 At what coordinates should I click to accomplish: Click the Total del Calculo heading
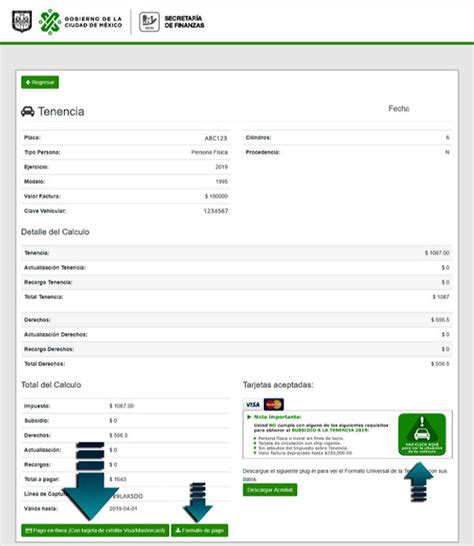tap(51, 385)
